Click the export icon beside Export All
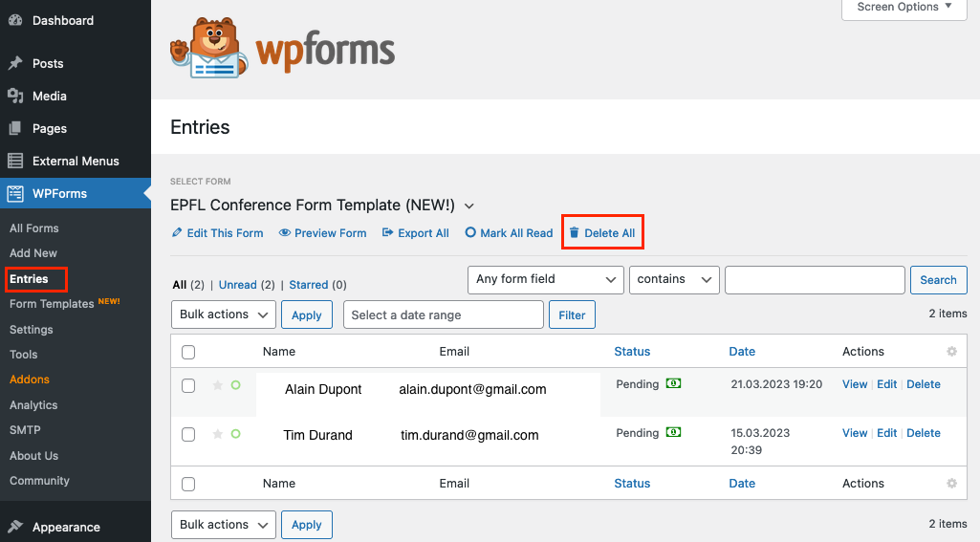The image size is (980, 542). (387, 232)
